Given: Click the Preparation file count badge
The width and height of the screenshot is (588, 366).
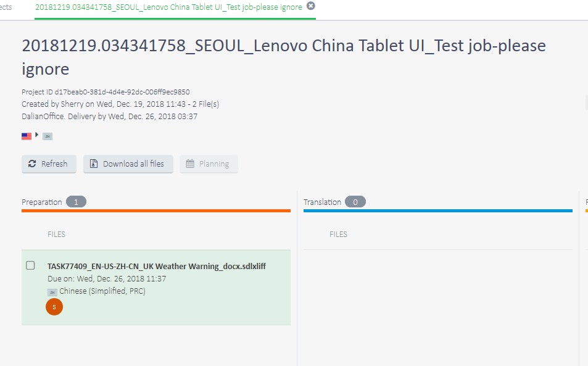Looking at the screenshot, I should click(x=76, y=202).
